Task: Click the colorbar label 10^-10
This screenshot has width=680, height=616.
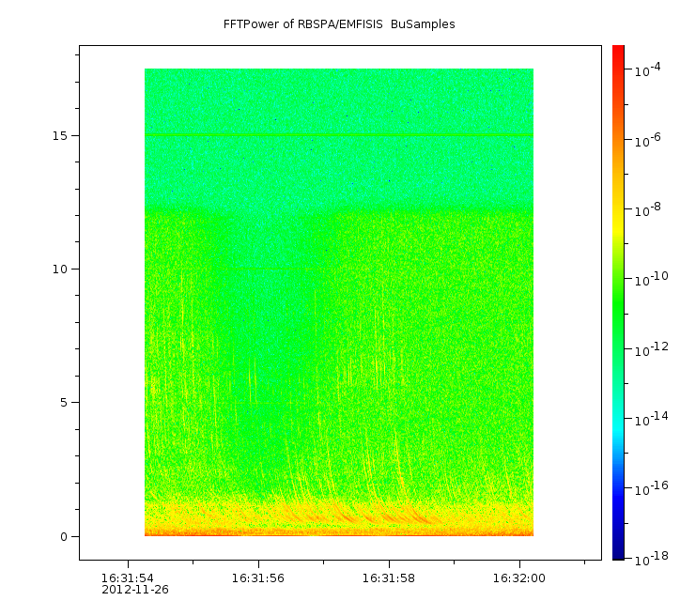Action: tap(652, 279)
